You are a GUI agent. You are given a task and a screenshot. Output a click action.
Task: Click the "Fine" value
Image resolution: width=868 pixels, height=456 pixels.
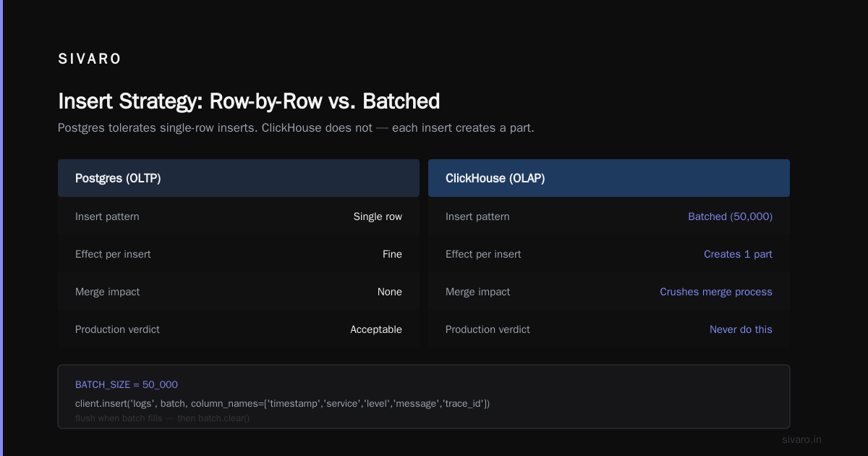[392, 254]
